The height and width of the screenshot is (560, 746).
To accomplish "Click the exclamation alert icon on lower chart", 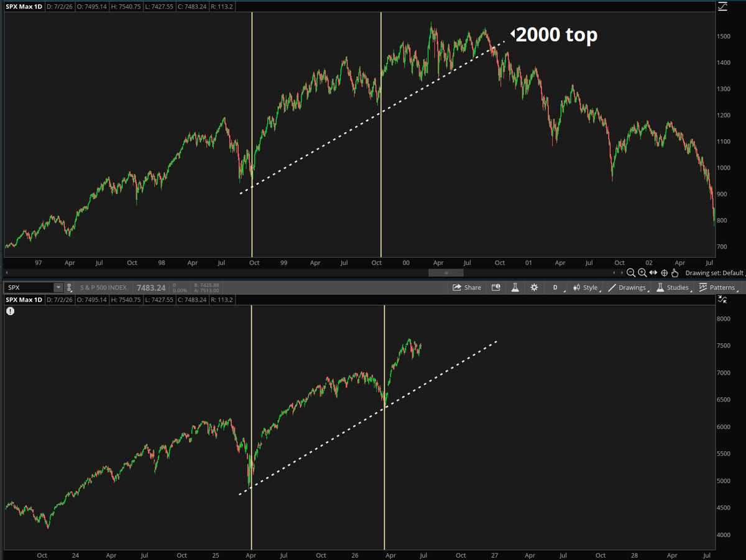I will pos(10,311).
